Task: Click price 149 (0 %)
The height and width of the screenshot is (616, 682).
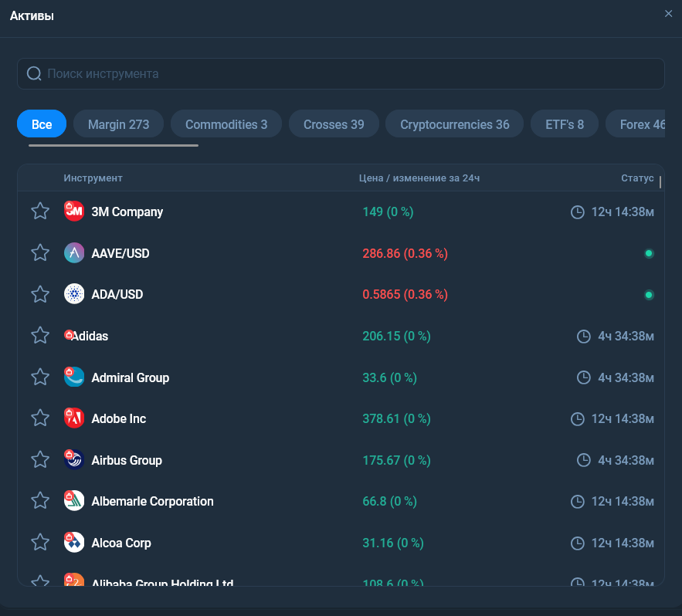Action: point(388,212)
